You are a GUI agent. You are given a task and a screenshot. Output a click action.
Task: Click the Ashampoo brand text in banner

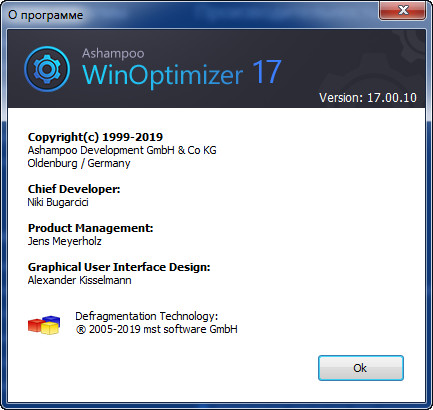tap(113, 53)
